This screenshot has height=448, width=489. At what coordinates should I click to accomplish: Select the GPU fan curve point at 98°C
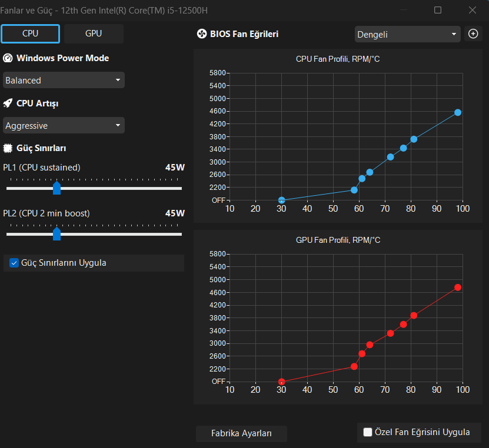coord(457,287)
